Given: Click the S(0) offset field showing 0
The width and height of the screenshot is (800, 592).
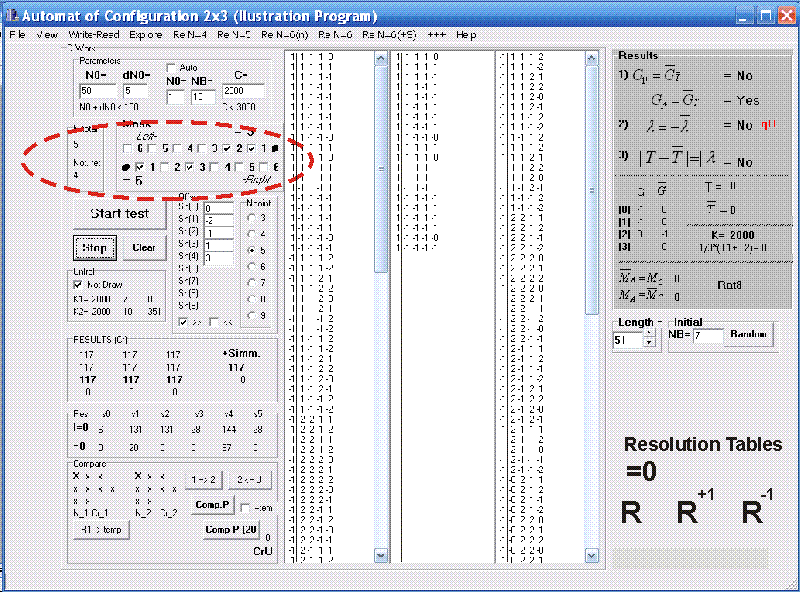Looking at the screenshot, I should click(x=218, y=208).
